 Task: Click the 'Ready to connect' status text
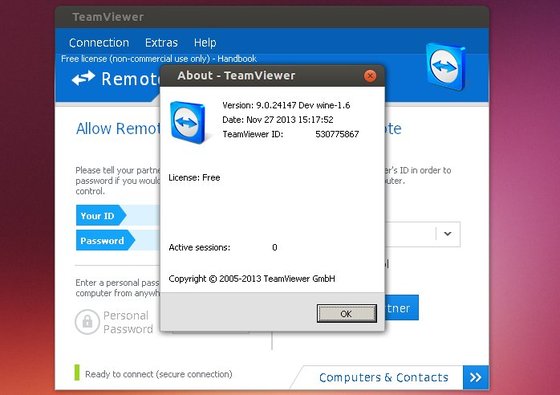159,374
